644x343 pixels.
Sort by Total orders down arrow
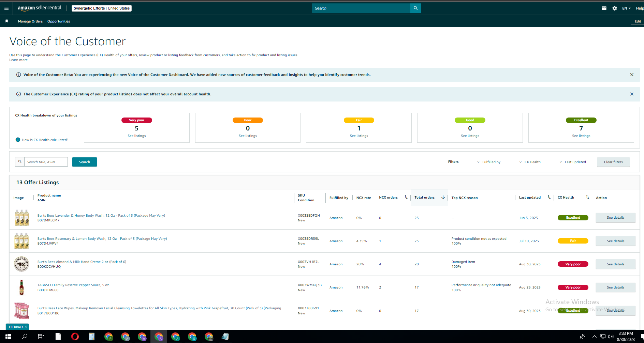click(x=443, y=197)
